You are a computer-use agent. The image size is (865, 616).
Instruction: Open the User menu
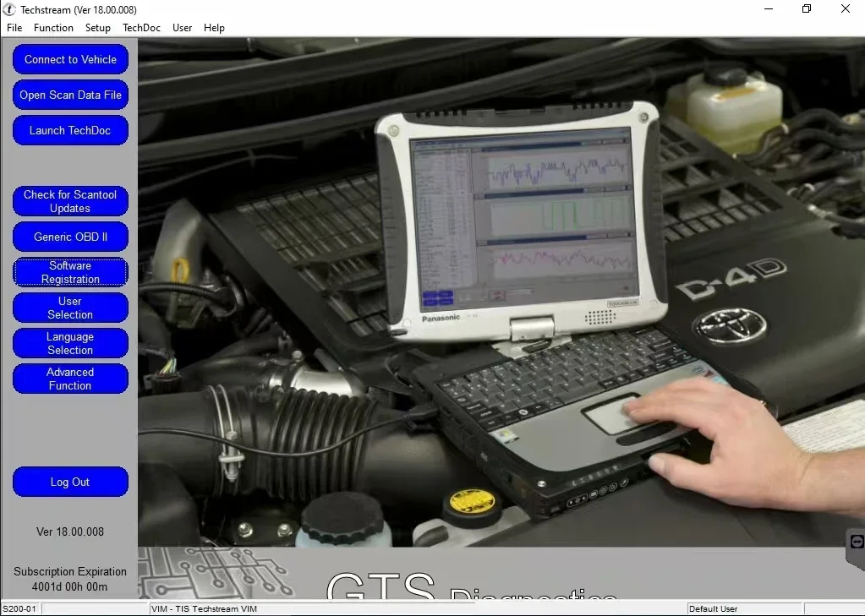[x=182, y=28]
